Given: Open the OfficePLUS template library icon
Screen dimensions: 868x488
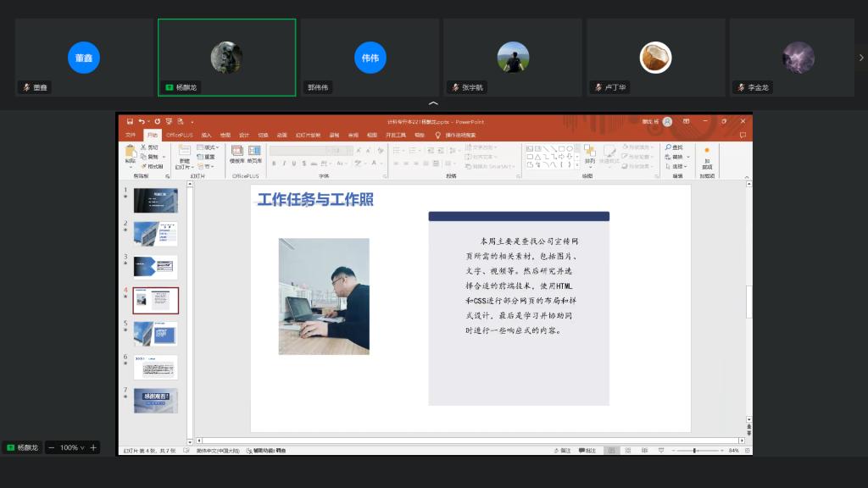Looking at the screenshot, I should pos(237,152).
